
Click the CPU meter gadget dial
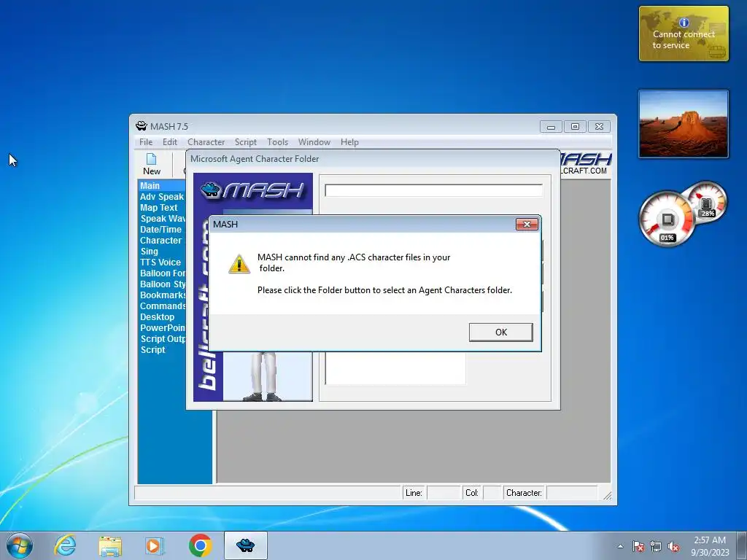pos(667,219)
